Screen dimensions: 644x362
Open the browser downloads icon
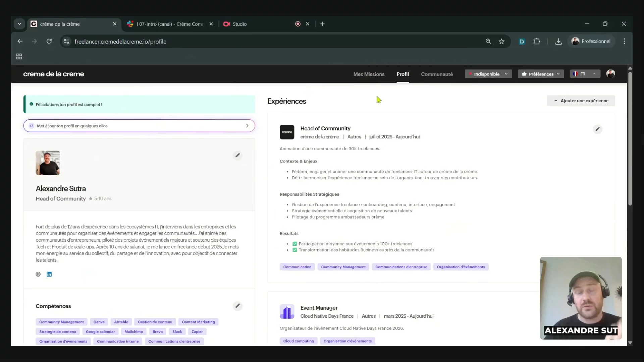click(x=558, y=41)
